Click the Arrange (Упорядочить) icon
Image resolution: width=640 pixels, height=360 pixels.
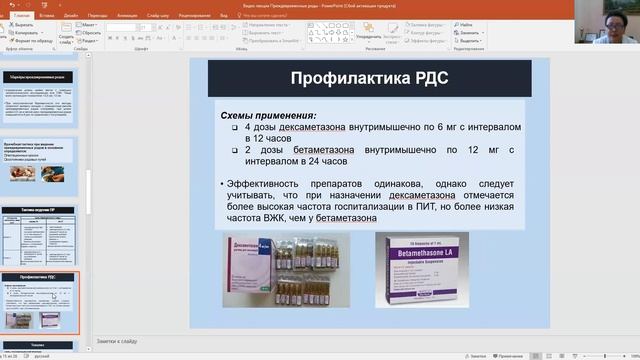(369, 28)
